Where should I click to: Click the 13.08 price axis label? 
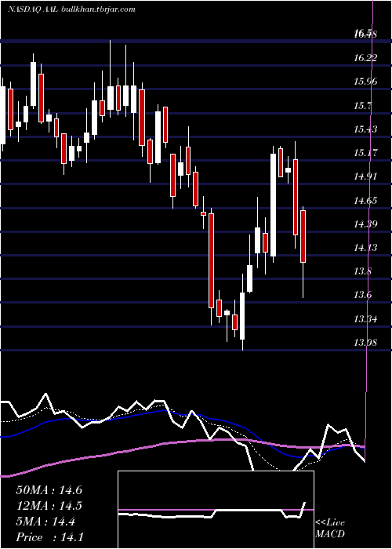[365, 342]
